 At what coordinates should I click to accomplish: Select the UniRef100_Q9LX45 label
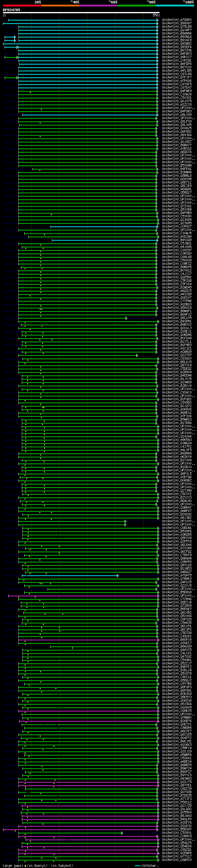tap(176, 125)
